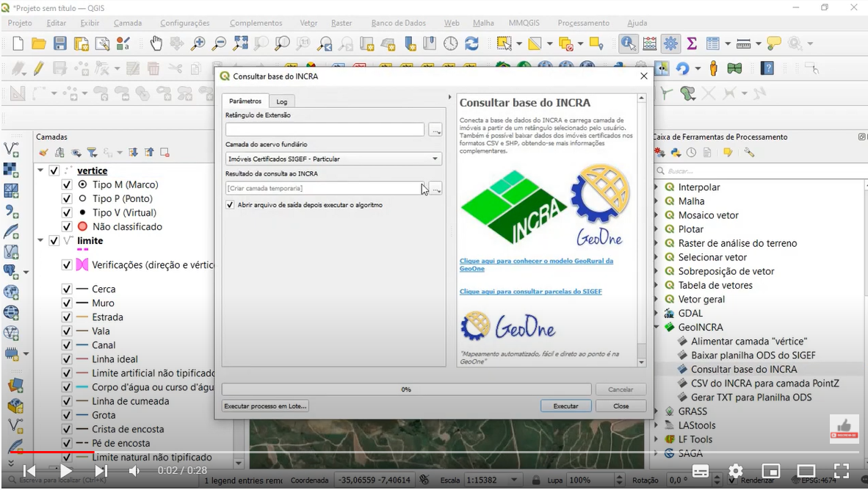
Task: Select the Measure ruler tool
Action: pos(743,43)
